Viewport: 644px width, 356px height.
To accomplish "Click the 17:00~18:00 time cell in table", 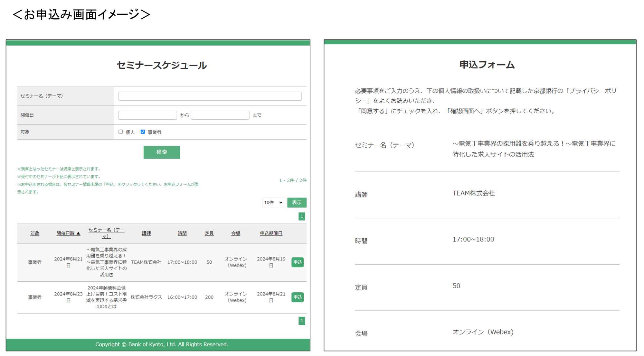I will pos(182,262).
